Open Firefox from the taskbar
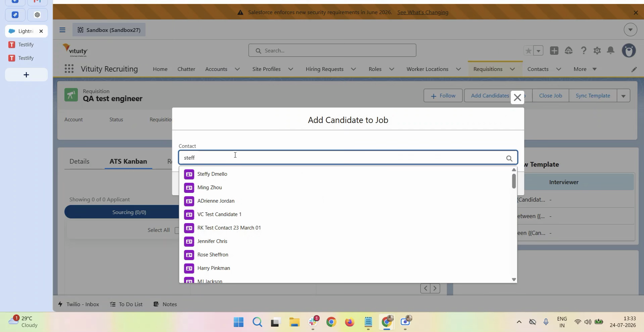The image size is (644, 332). 350,322
